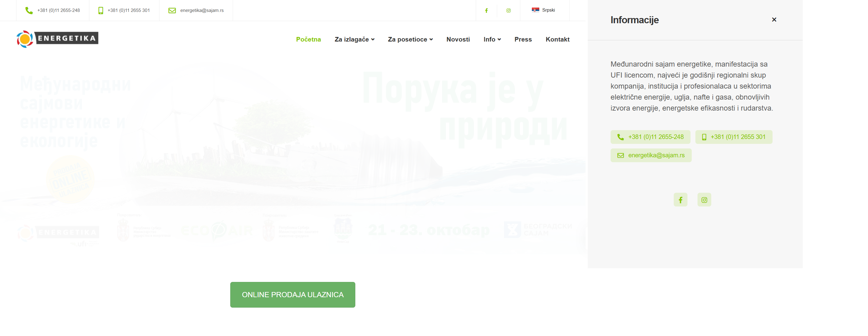Click the envelope email icon in header
Viewport: 868px width, 336px height.
(172, 10)
